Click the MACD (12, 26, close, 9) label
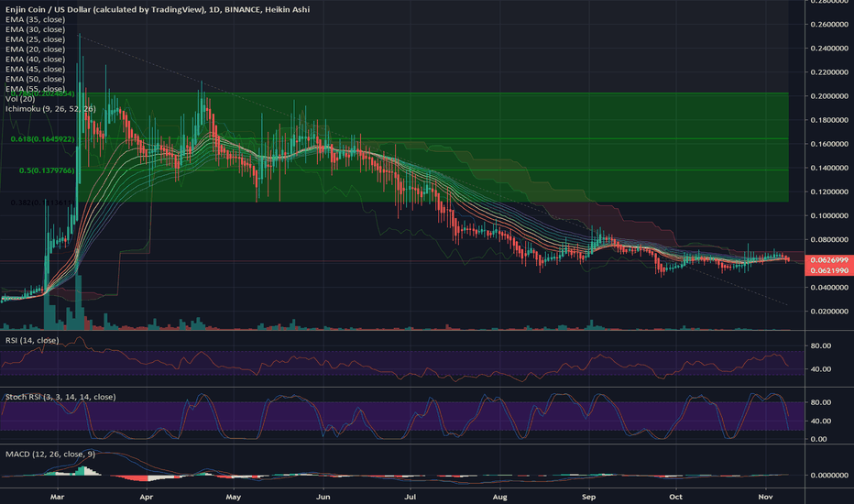Viewport: 854px width, 504px height. tap(49, 454)
